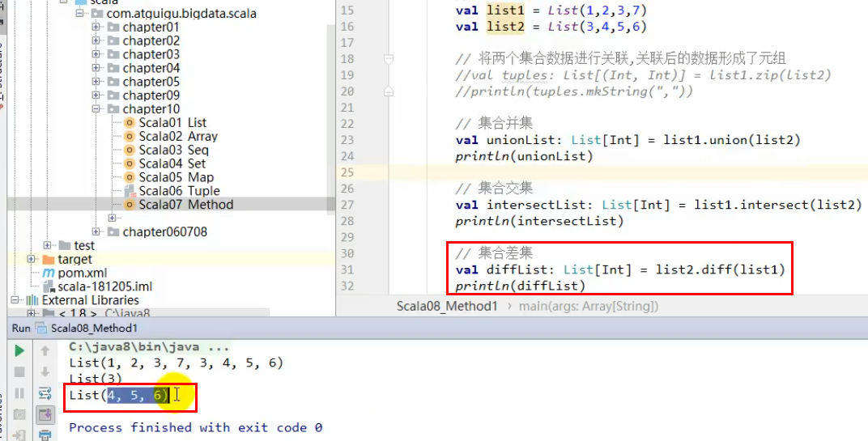Viewport: 868px width, 441px height.
Task: Click console output List(1, 2, 3, 7, 3, 4, 5, 6)
Action: 176,363
